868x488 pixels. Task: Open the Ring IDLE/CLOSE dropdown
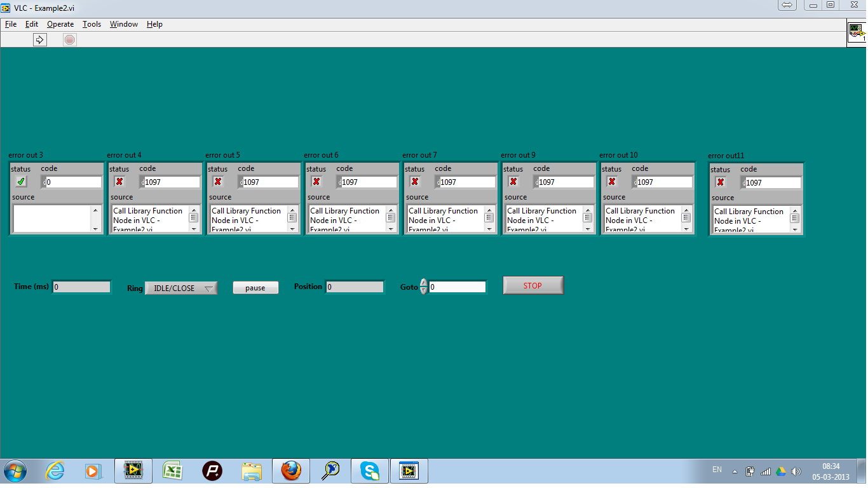(x=181, y=288)
